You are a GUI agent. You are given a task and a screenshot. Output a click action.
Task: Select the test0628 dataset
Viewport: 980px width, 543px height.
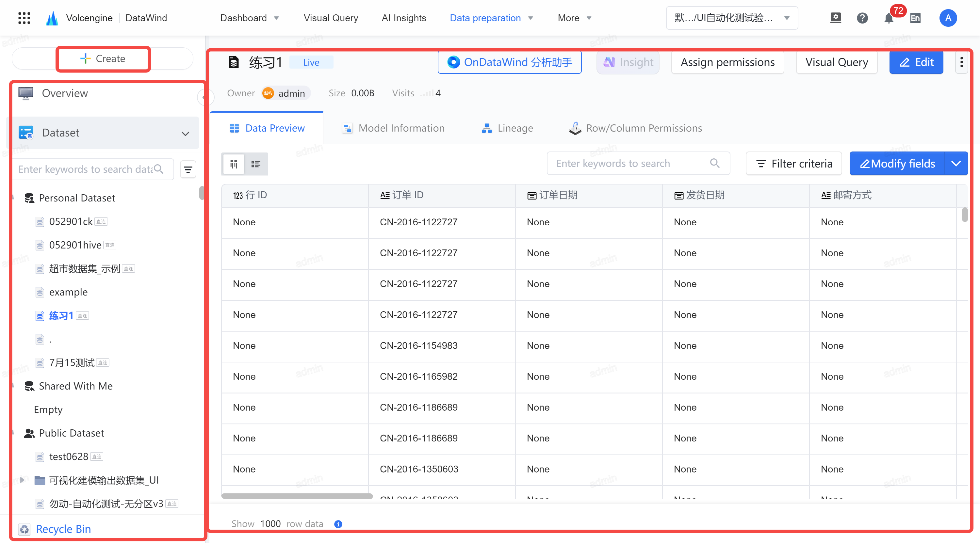coord(69,456)
